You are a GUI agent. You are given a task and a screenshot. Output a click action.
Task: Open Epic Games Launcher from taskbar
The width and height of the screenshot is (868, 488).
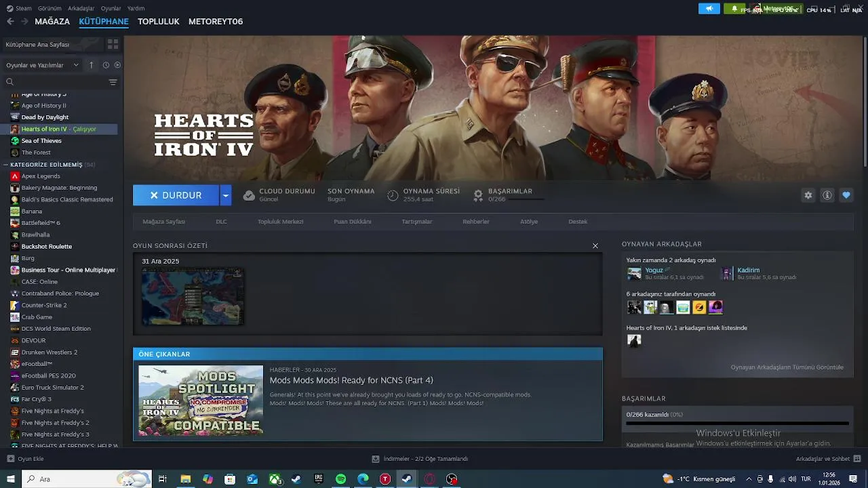(x=319, y=479)
